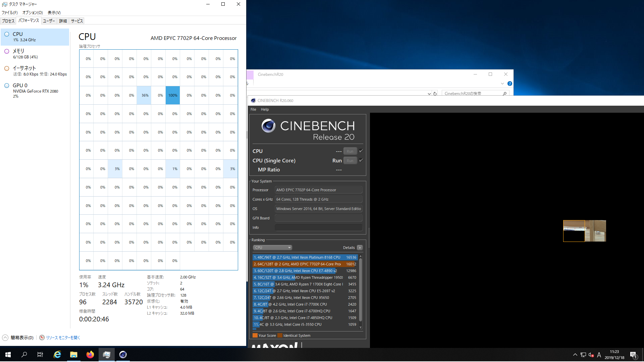Open Task View on the taskbar
The image size is (644, 362).
(40, 354)
